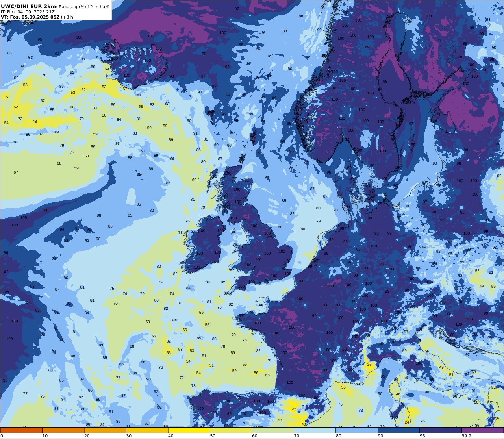This screenshot has height=439, width=504.
Task: Pick the 60–70 light green legend segment
Action: 273,430
